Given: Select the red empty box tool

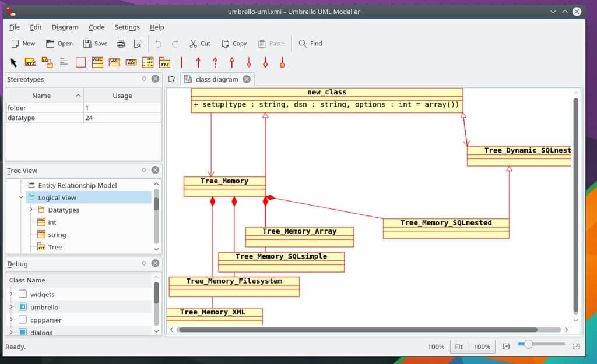Looking at the screenshot, I should pos(81,62).
